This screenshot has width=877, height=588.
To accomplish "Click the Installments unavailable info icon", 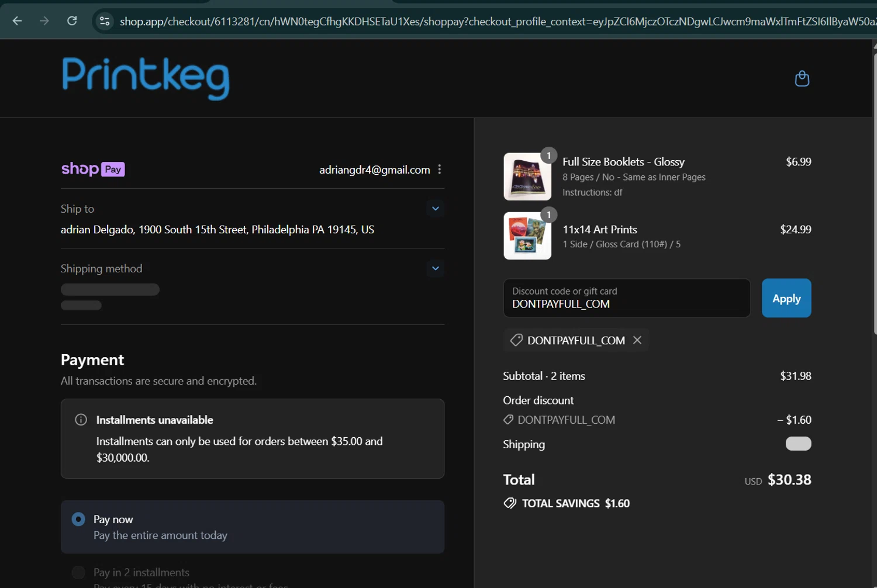I will (81, 420).
